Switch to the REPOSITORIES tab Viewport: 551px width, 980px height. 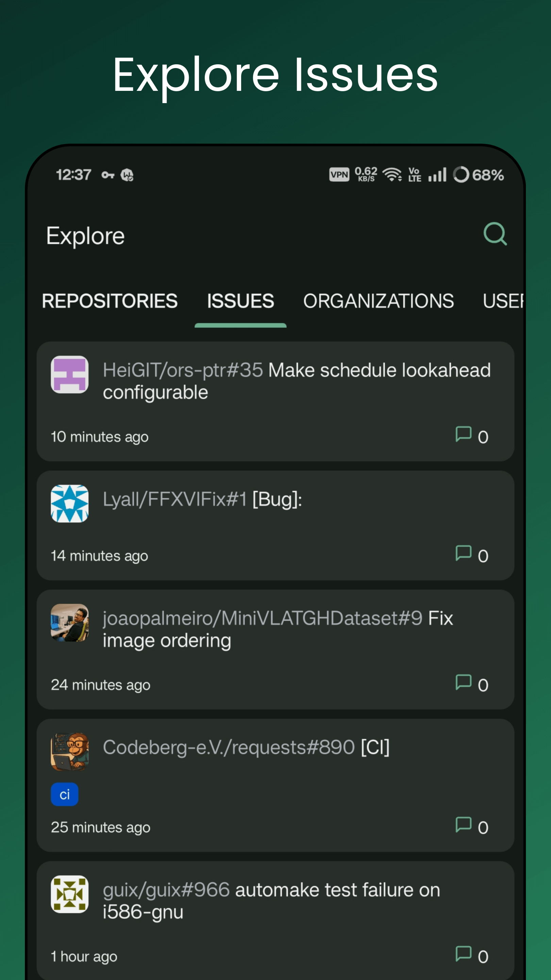click(x=110, y=301)
